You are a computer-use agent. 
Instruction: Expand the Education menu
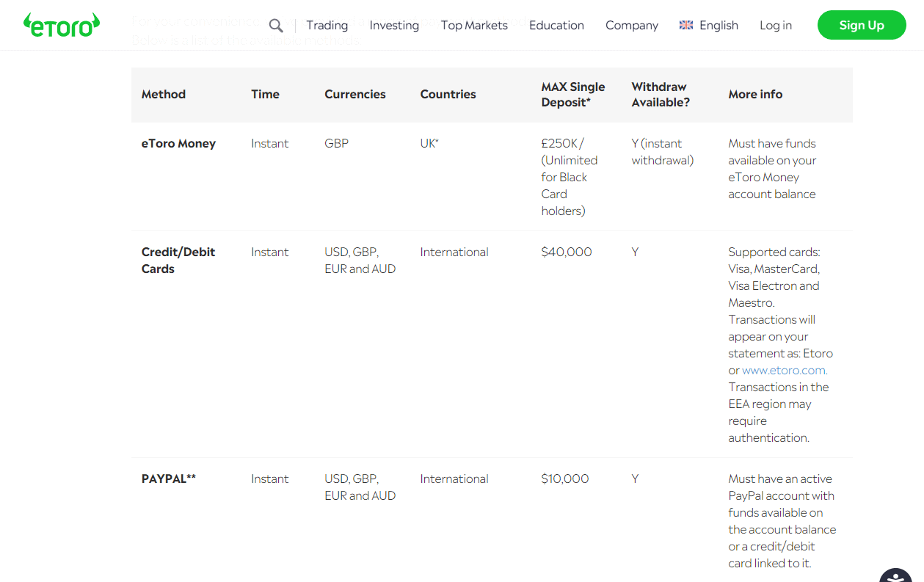(556, 25)
